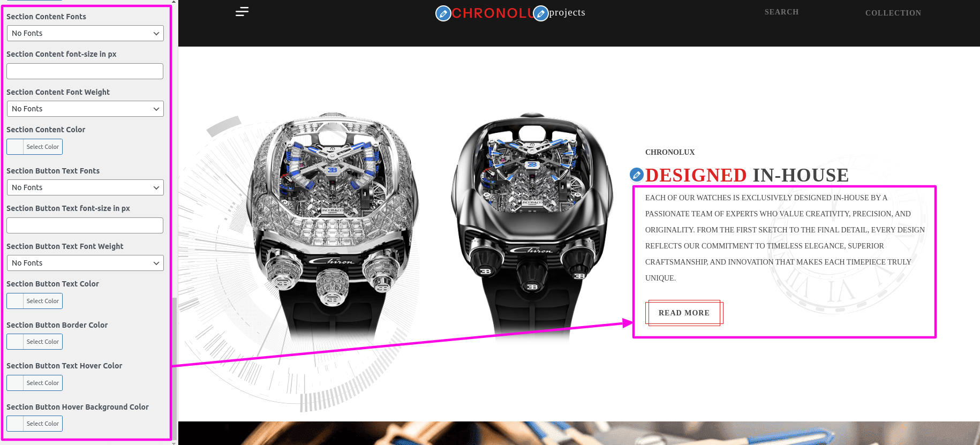Click the edit pencil icon before projects
Image resolution: width=980 pixels, height=445 pixels.
pyautogui.click(x=541, y=13)
